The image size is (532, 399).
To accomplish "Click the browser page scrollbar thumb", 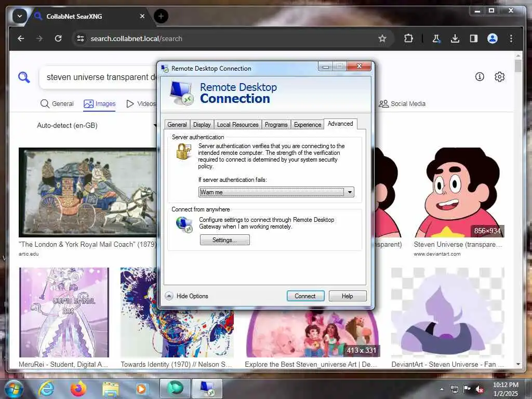I will [x=518, y=66].
